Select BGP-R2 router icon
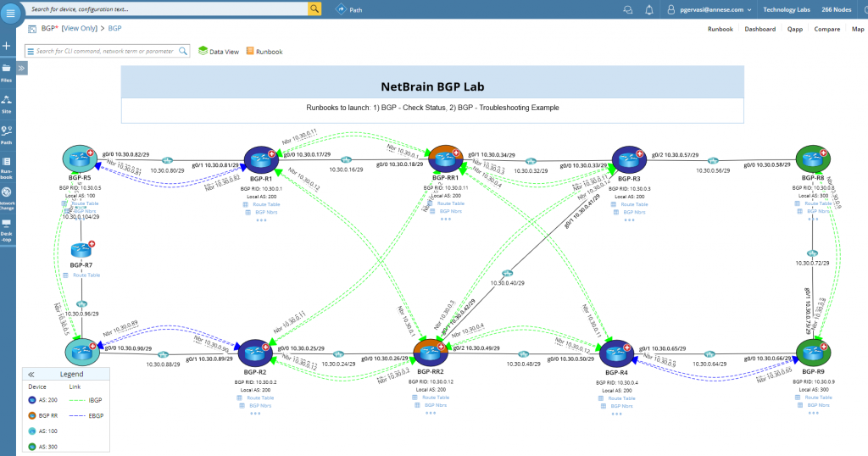 coord(254,353)
